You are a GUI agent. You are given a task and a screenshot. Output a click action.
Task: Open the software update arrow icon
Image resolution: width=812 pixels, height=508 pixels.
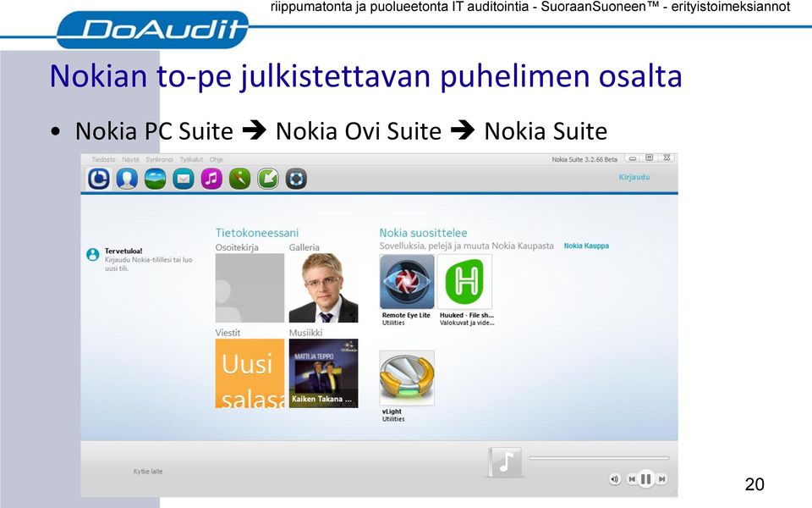(268, 179)
